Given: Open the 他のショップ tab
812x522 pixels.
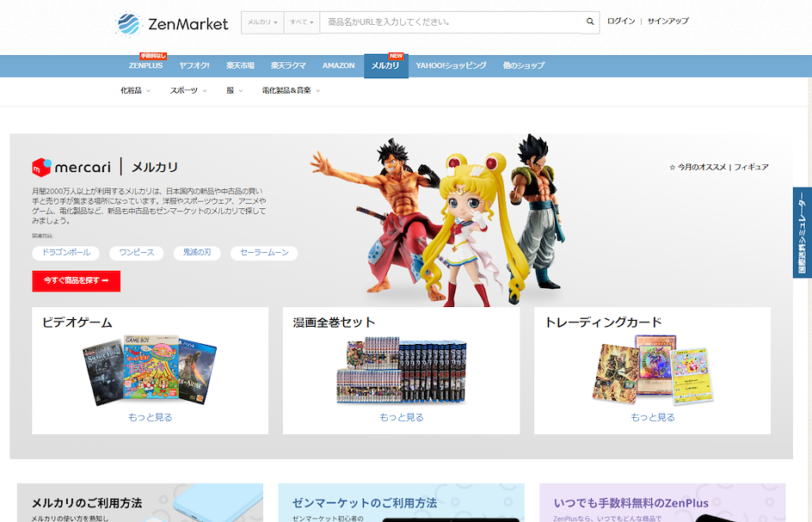Looking at the screenshot, I should (524, 65).
